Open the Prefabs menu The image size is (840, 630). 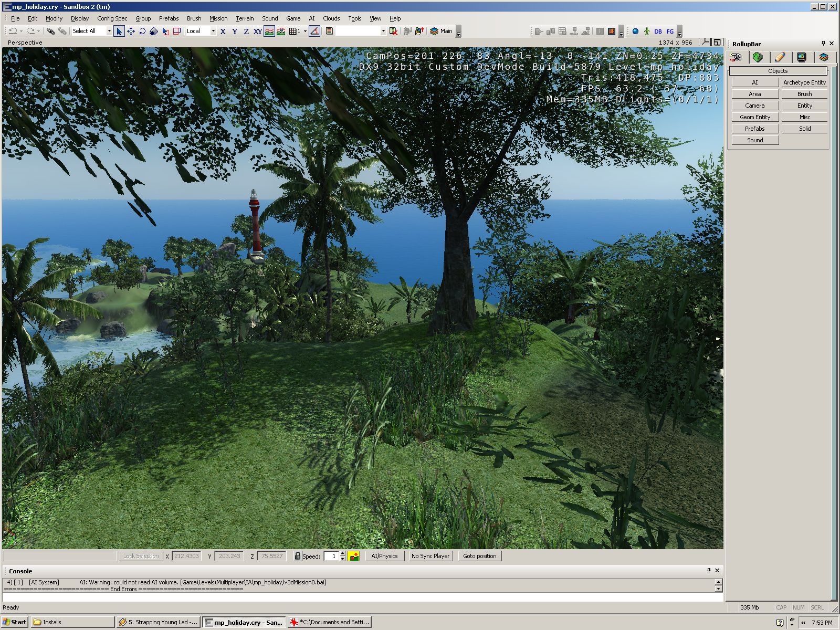tap(169, 18)
